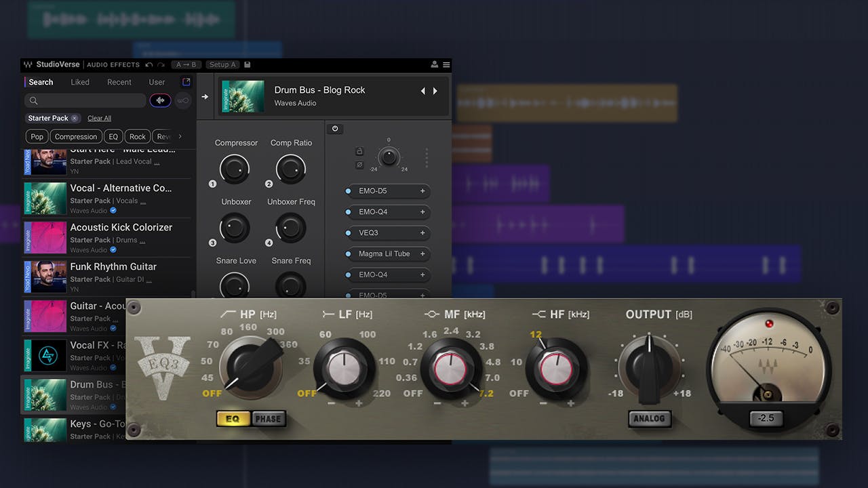Viewport: 868px width, 488px height.
Task: Select the EQ tag filter chip
Action: coord(113,137)
